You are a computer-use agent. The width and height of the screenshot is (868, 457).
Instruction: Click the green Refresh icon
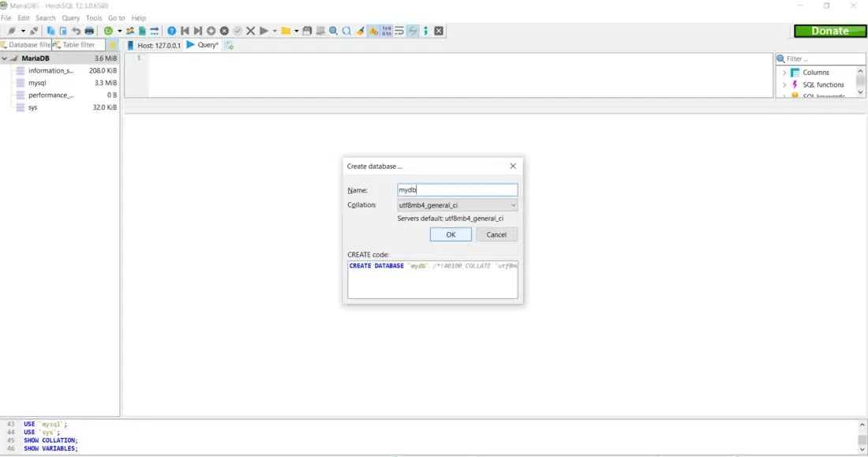109,31
